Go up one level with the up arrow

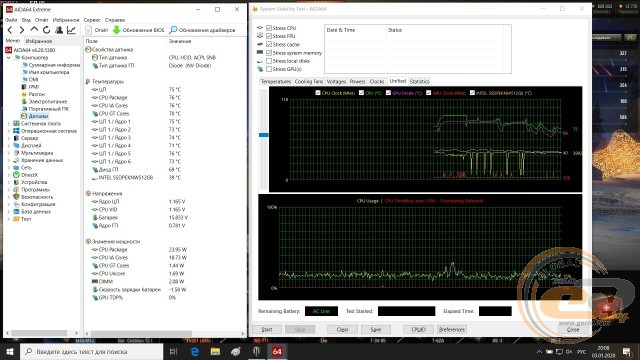[x=34, y=29]
